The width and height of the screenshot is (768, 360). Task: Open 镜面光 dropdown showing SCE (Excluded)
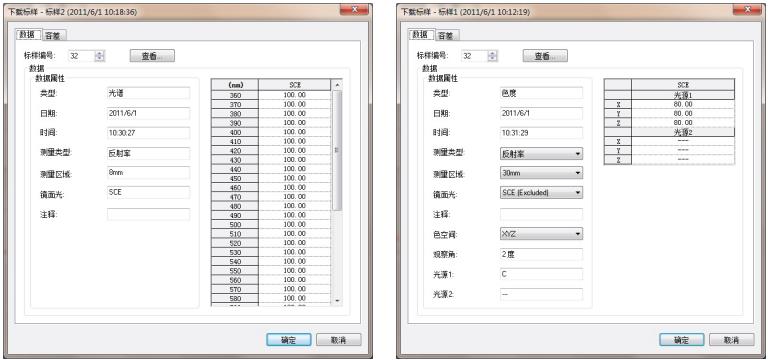[x=541, y=192]
